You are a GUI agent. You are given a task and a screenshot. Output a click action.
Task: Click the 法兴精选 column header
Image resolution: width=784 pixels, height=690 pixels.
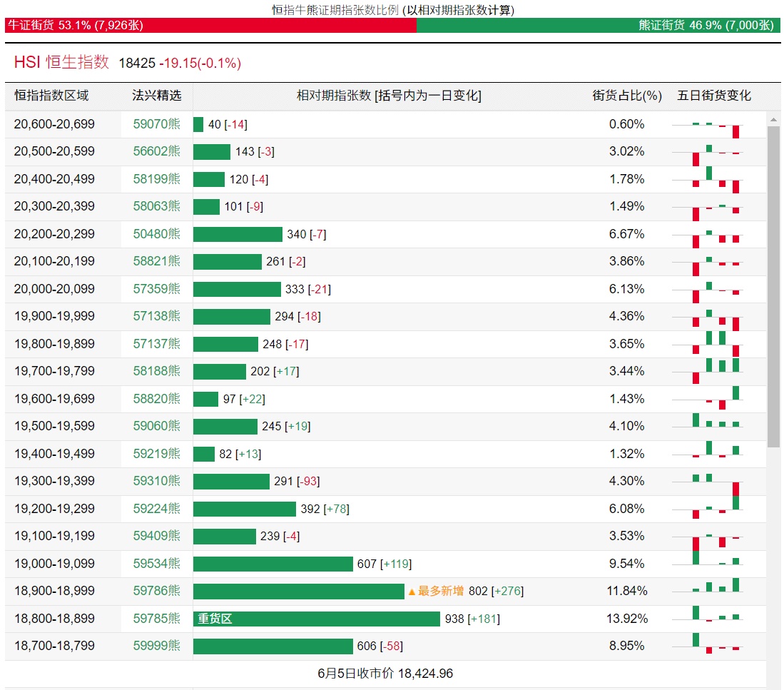pyautogui.click(x=156, y=96)
